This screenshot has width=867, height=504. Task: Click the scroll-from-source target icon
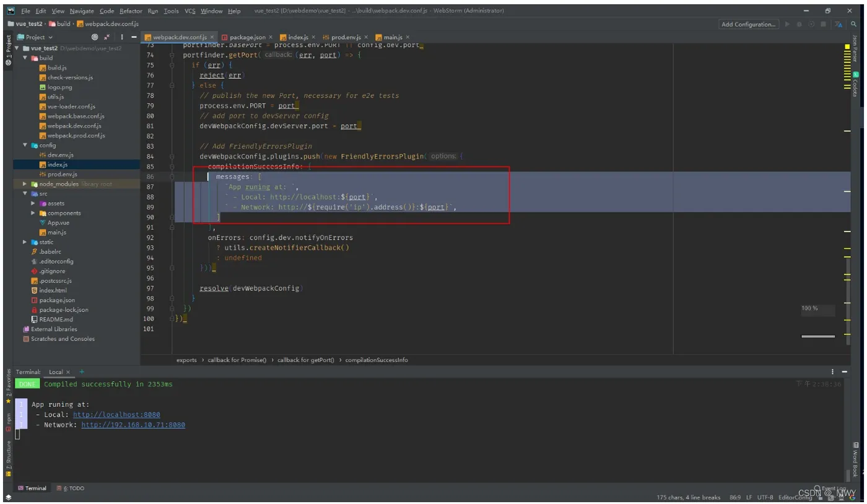(95, 37)
